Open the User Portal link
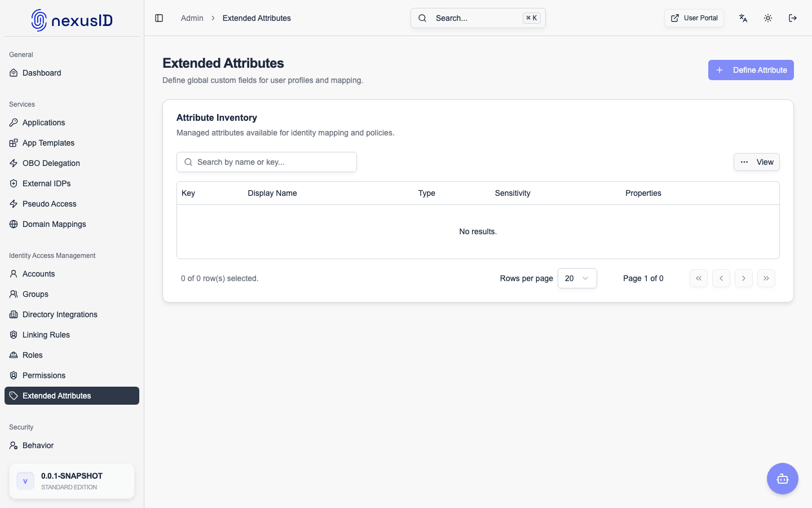This screenshot has height=508, width=812. tap(694, 18)
